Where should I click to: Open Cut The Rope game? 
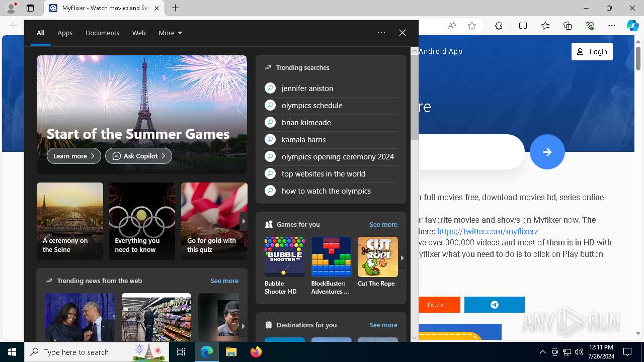tap(378, 262)
